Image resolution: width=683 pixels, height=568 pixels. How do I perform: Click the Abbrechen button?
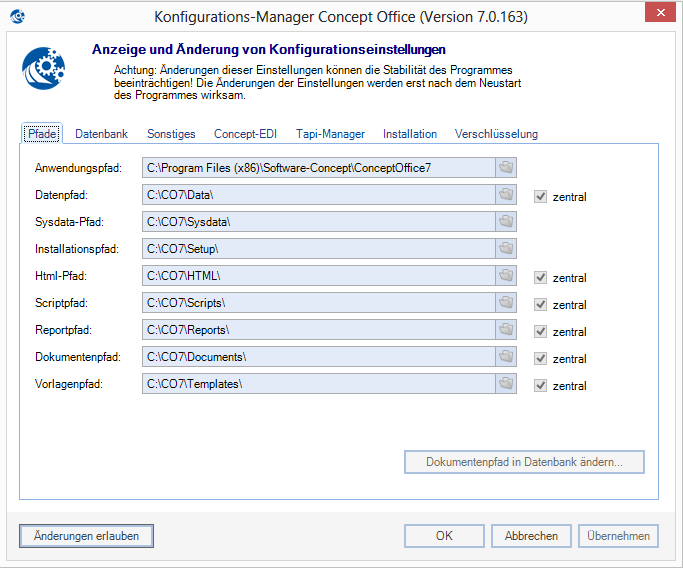531,536
